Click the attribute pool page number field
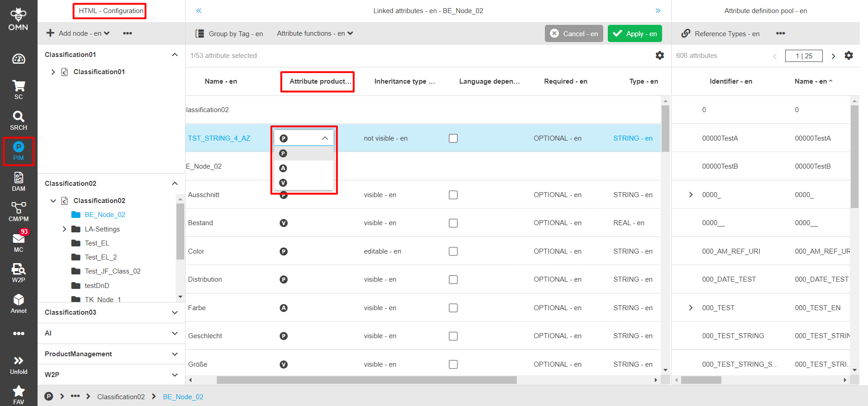868x406 pixels. pyautogui.click(x=804, y=56)
